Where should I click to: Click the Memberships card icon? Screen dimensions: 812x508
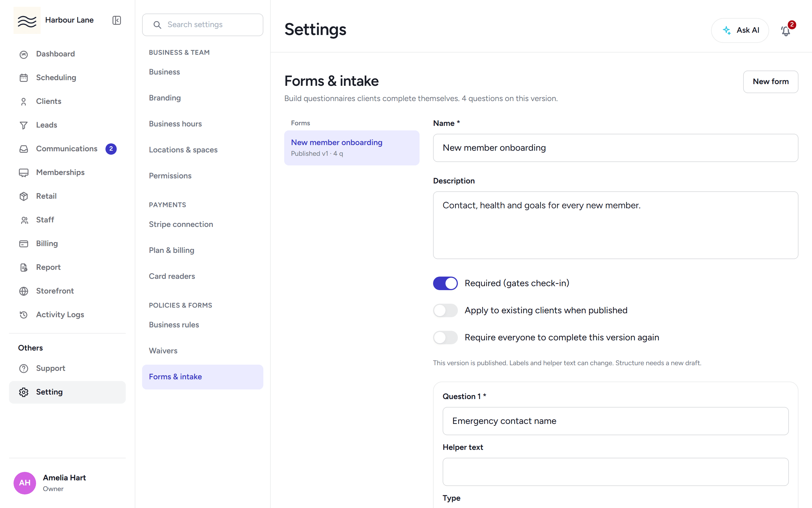23,172
